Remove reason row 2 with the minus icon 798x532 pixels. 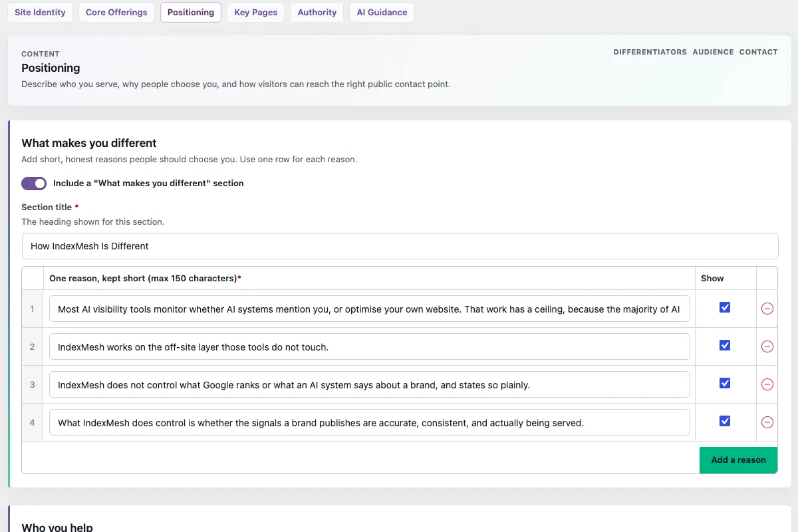tap(767, 346)
